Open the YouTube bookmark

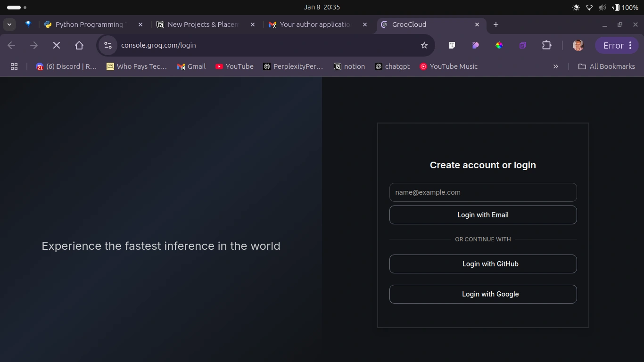[x=234, y=66]
